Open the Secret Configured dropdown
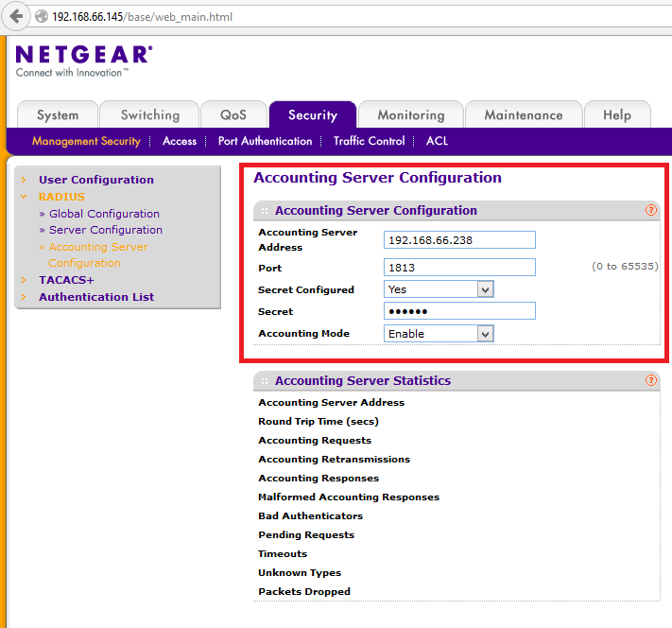This screenshot has width=672, height=628. coord(439,289)
